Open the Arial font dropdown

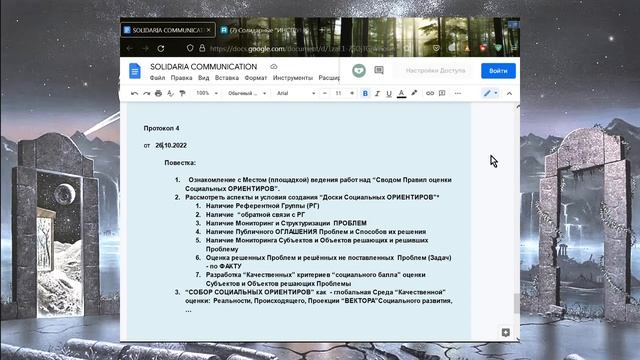click(296, 93)
